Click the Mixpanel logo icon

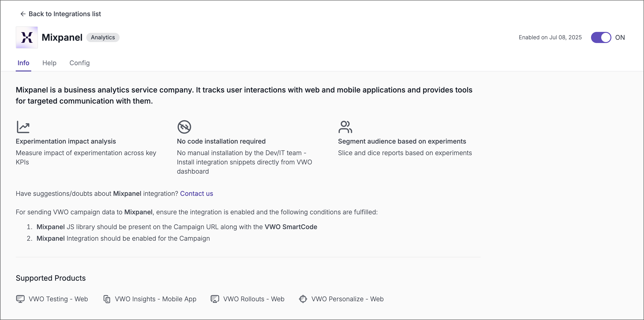[27, 37]
